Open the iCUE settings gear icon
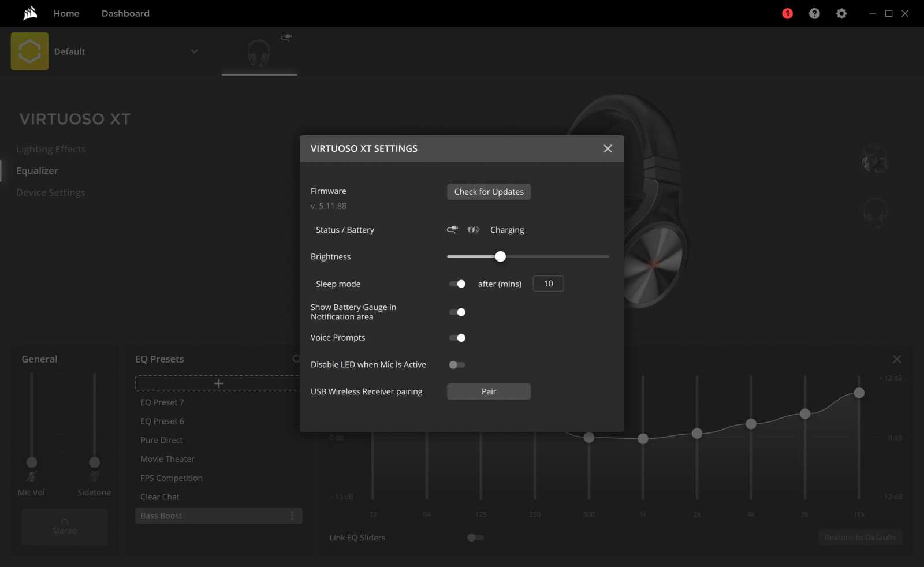924x567 pixels. tap(841, 13)
